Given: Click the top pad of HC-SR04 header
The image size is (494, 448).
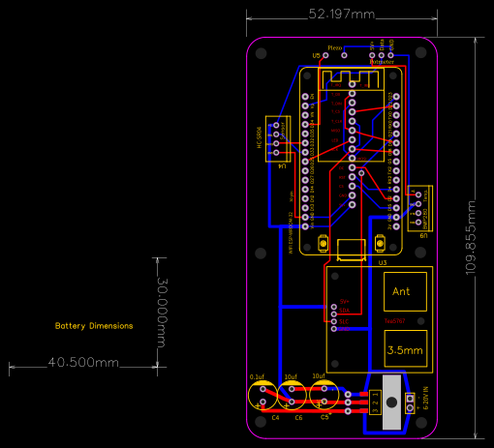Looking at the screenshot, I should (x=276, y=125).
